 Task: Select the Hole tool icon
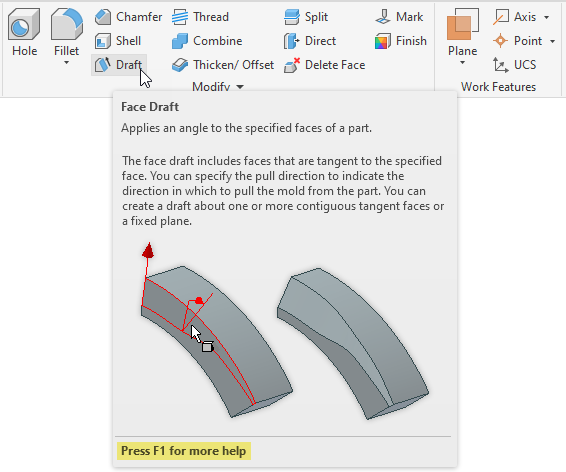click(23, 25)
